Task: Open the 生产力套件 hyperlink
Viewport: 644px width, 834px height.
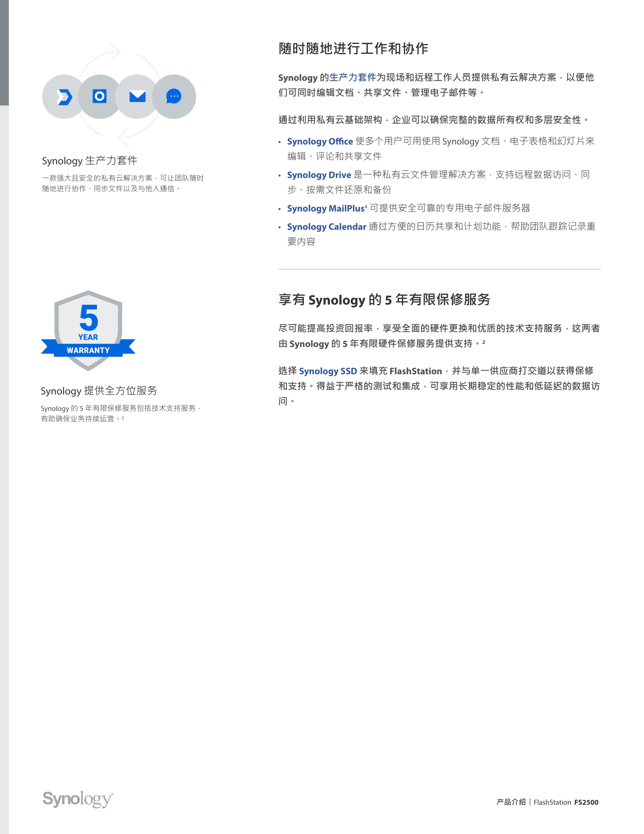Action: click(x=353, y=77)
